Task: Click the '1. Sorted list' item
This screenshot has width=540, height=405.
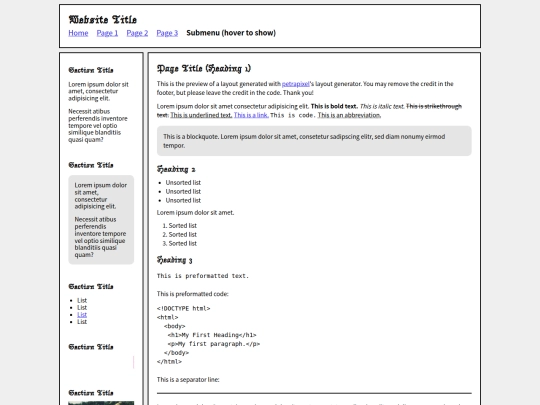Action: click(179, 226)
